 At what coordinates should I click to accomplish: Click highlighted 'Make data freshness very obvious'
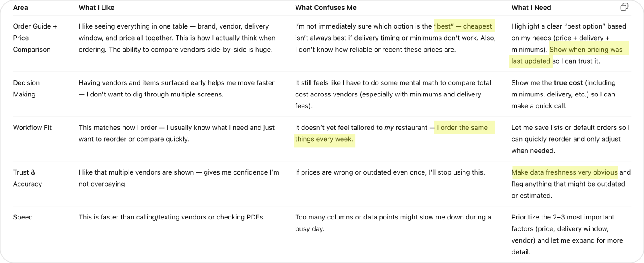pos(564,172)
